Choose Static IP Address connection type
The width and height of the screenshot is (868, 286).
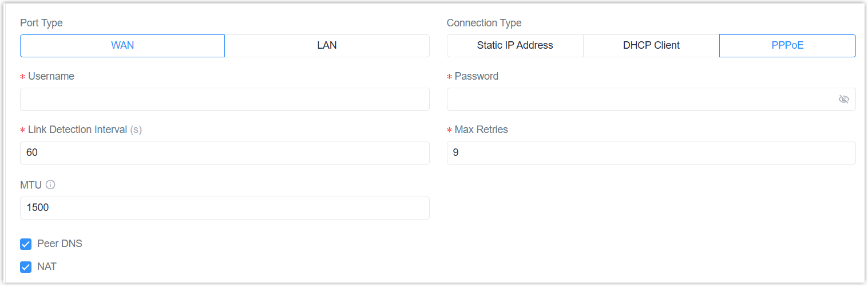tap(515, 46)
